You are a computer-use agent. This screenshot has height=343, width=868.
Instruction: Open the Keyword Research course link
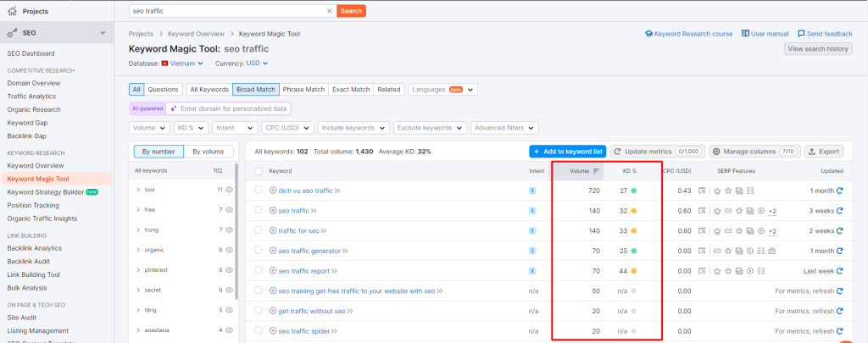coord(688,34)
